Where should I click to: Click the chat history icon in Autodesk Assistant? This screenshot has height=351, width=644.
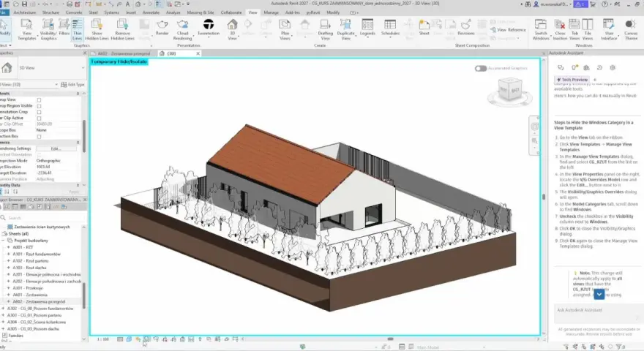[x=599, y=68]
